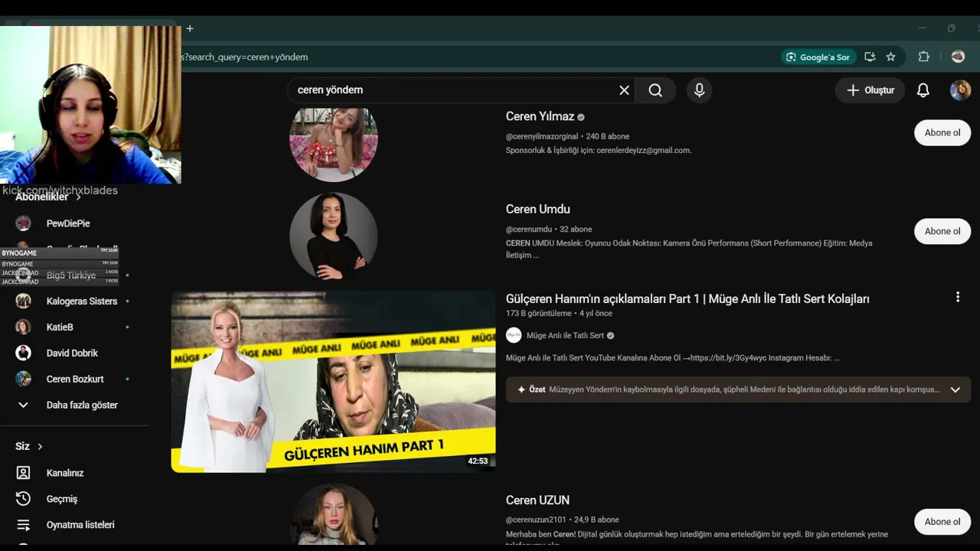Open the browser extensions puzzle icon

tap(924, 57)
